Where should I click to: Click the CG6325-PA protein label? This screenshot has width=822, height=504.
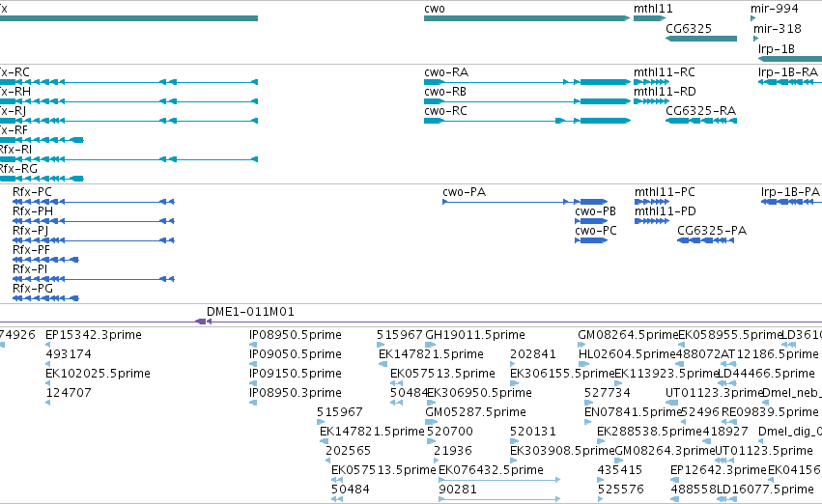point(711,231)
